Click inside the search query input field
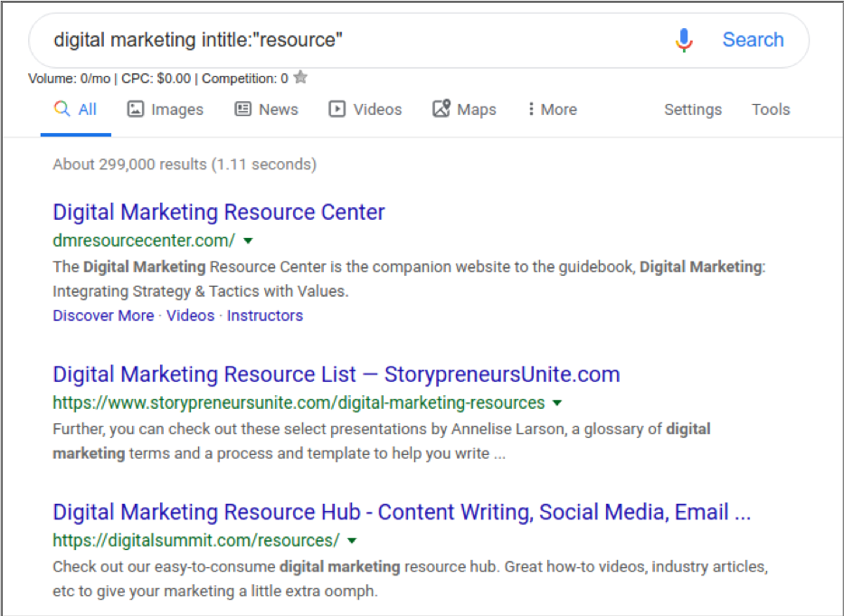The height and width of the screenshot is (616, 844). [x=271, y=40]
